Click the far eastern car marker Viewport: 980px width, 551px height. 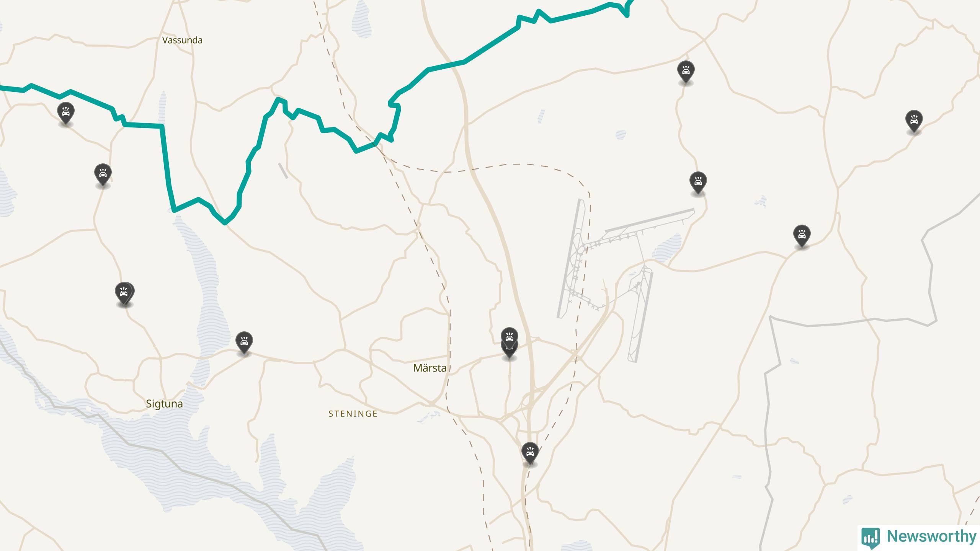coord(914,121)
